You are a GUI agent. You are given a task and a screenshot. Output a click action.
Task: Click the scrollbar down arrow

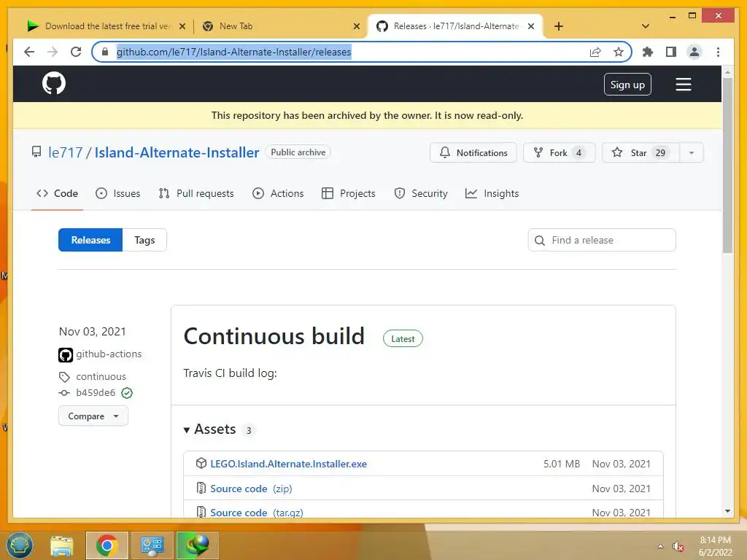click(x=727, y=511)
